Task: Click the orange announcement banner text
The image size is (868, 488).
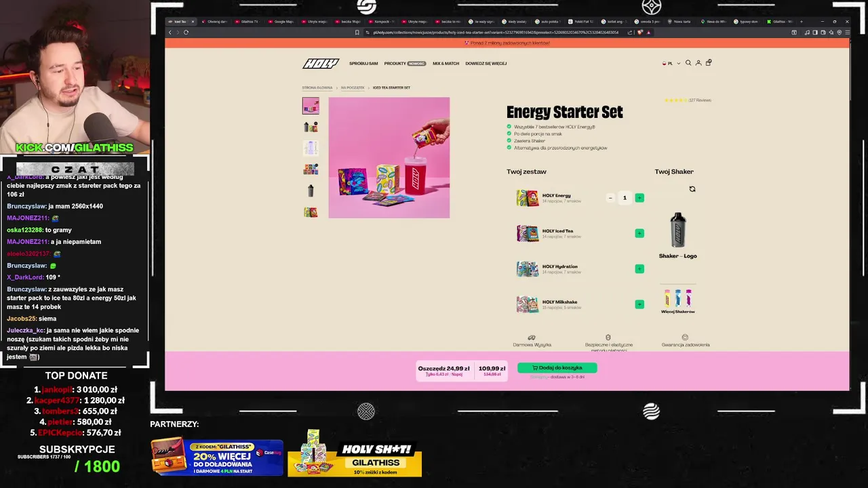Action: click(507, 43)
